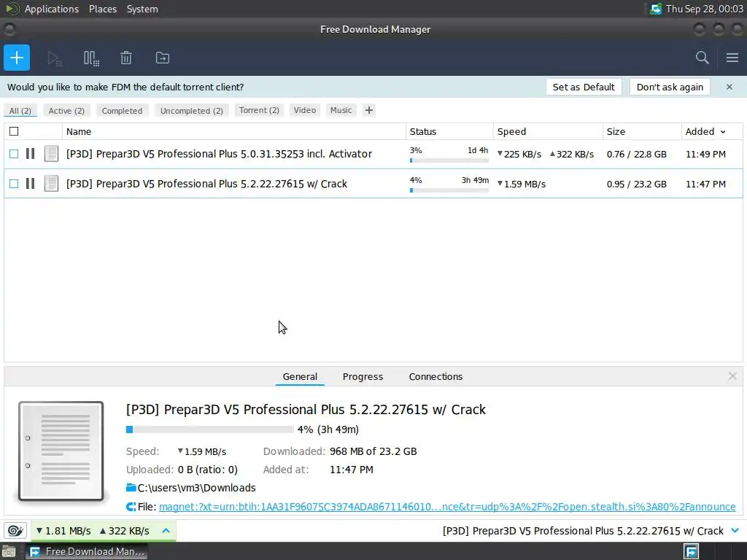Open C:\users\vm3\Downloads path

coord(196,488)
